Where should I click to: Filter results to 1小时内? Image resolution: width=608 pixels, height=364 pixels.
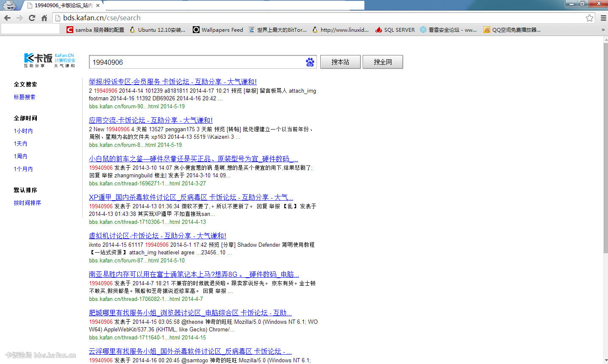click(23, 131)
